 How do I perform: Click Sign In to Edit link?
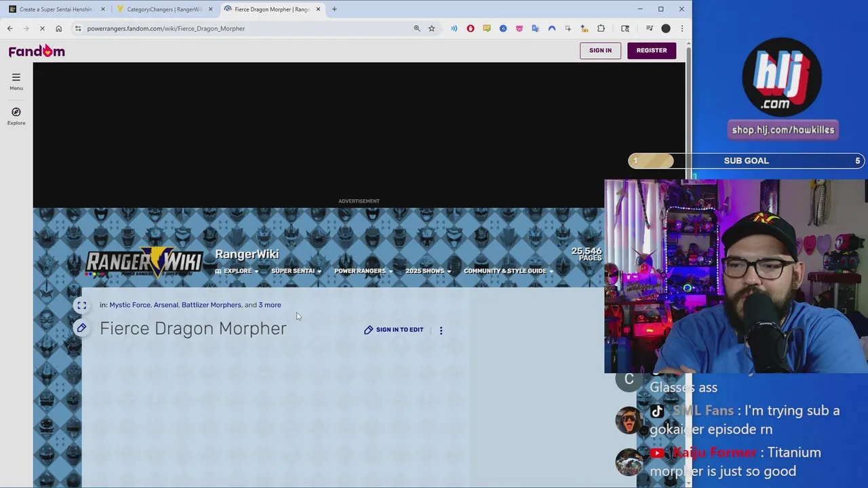[394, 330]
